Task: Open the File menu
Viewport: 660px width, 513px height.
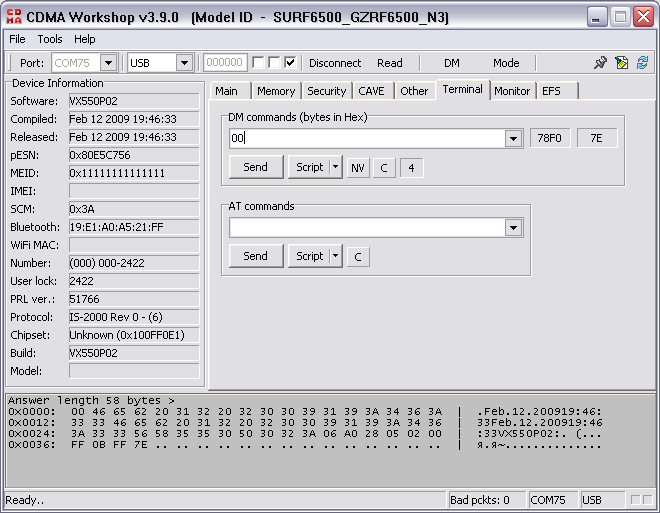Action: 17,39
